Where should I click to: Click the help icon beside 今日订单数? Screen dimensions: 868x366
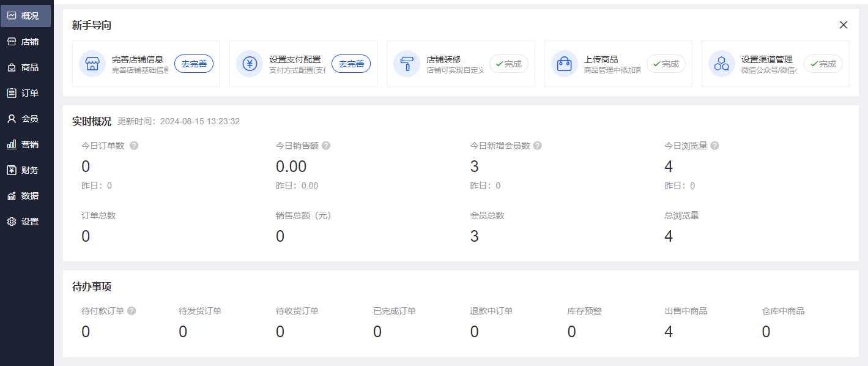coord(133,145)
